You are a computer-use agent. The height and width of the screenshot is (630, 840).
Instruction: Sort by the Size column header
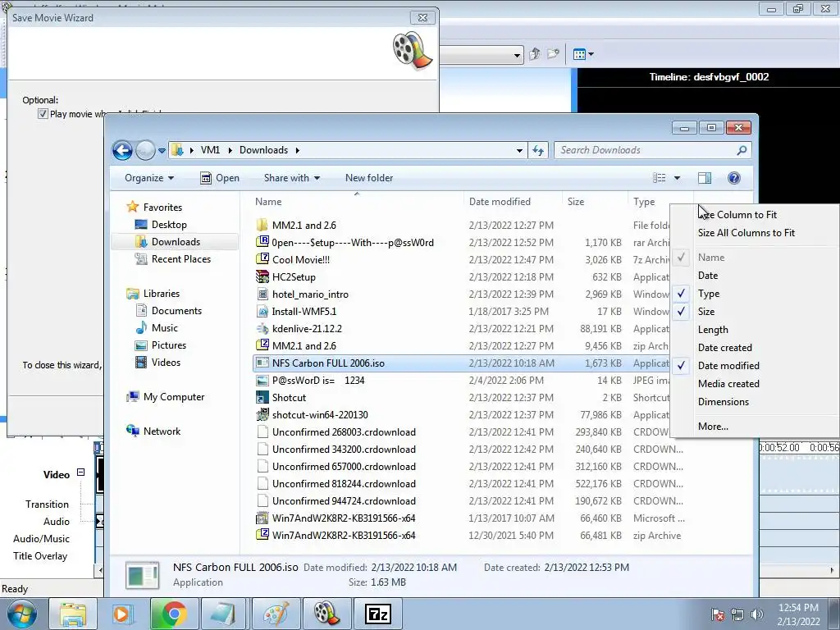pyautogui.click(x=595, y=202)
